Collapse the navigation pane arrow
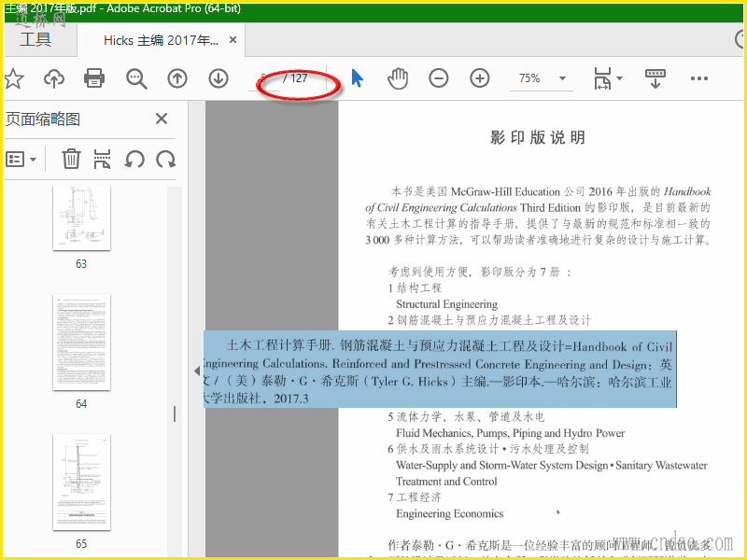Image resolution: width=747 pixels, height=560 pixels. [x=197, y=371]
